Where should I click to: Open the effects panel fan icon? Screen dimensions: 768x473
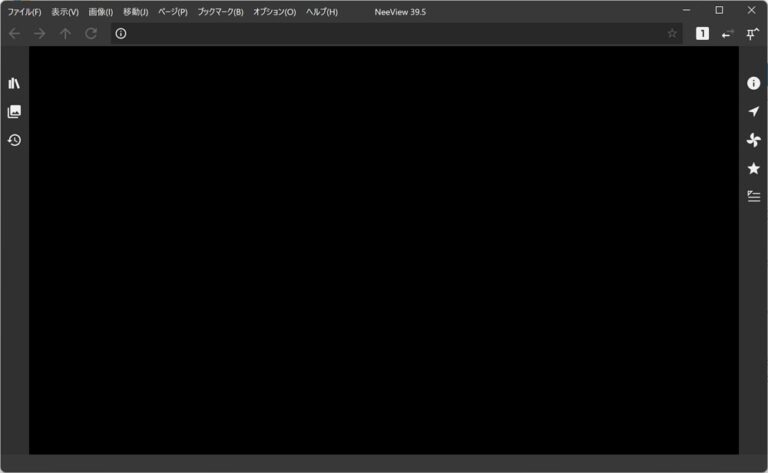754,140
